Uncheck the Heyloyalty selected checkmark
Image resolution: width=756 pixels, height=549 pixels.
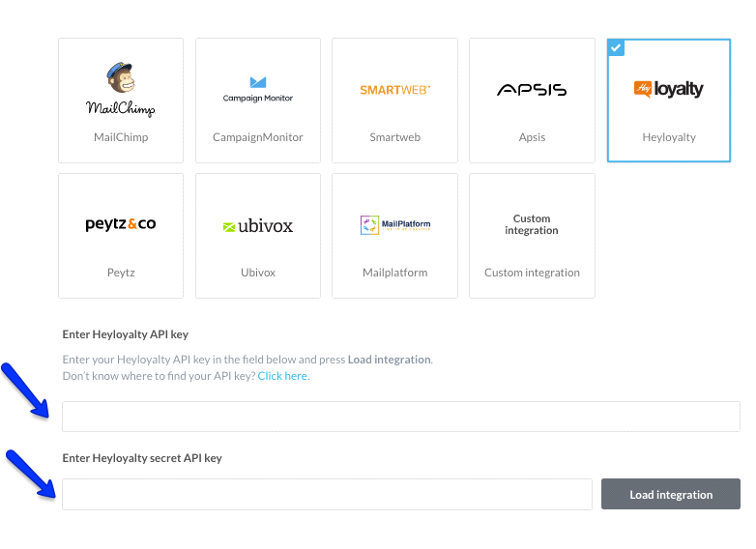click(616, 47)
